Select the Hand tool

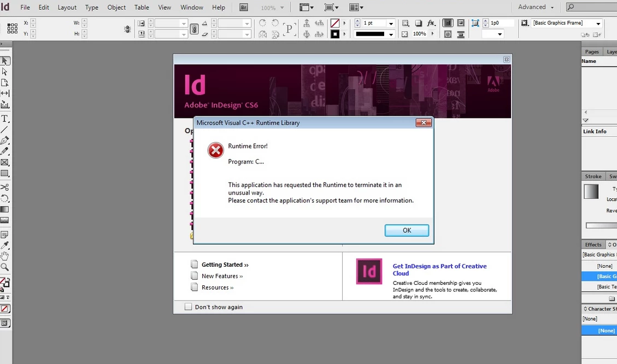point(5,256)
